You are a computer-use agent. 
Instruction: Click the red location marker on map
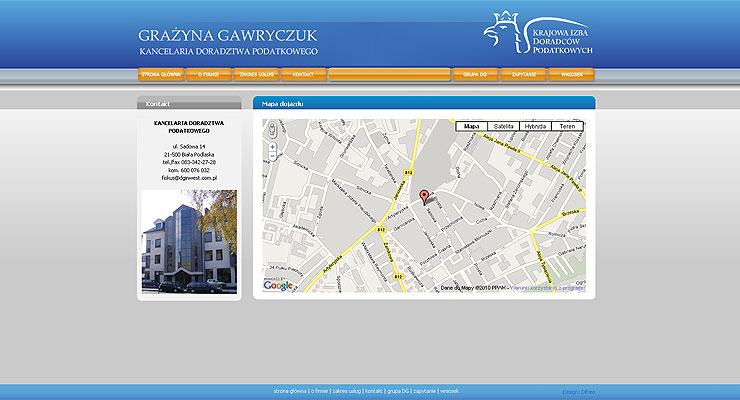tap(423, 196)
